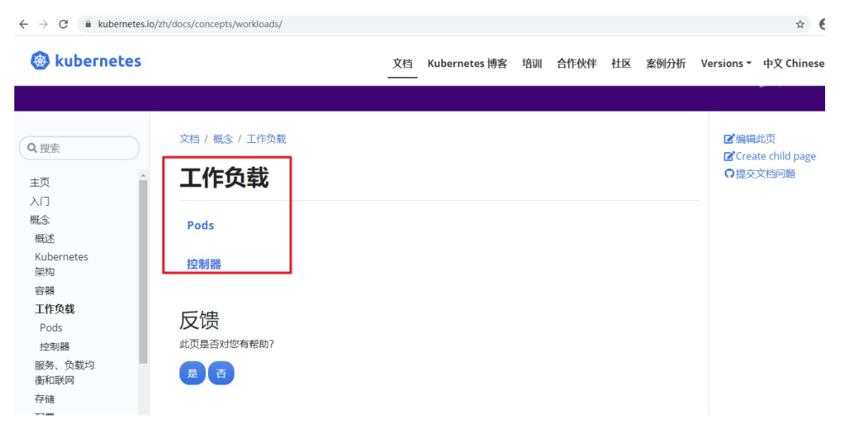Open the 控制器 link in main content
The image size is (868, 426).
(x=204, y=264)
